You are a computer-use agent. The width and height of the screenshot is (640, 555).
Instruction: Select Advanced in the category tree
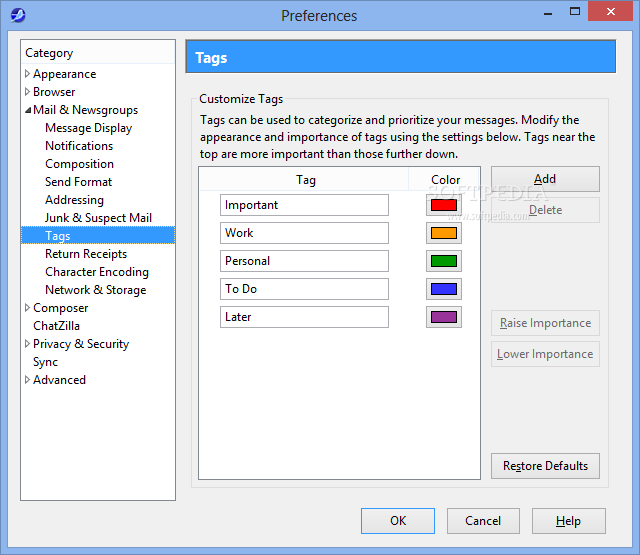[59, 380]
